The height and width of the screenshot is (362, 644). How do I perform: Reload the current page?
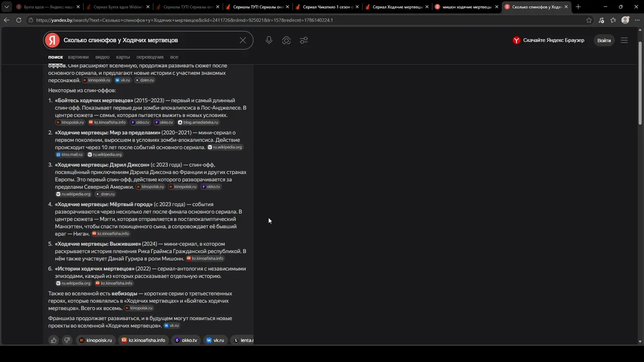(19, 20)
